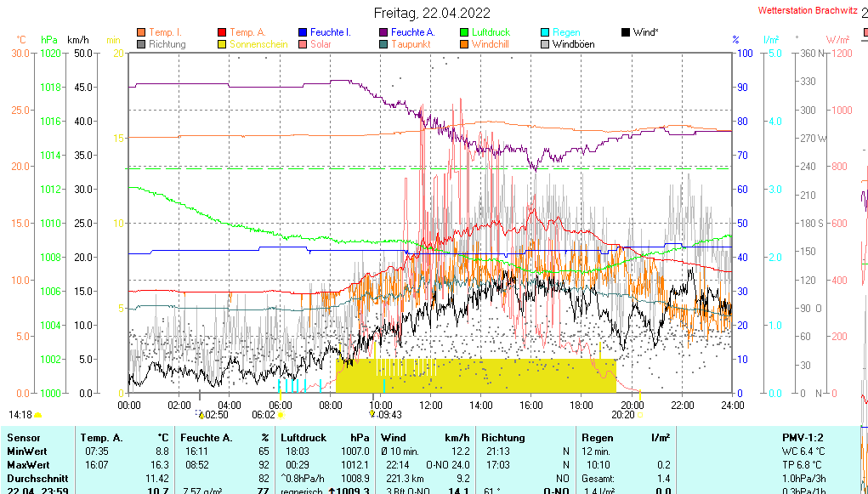
Task: Click the Solar legend label
Action: pos(321,44)
